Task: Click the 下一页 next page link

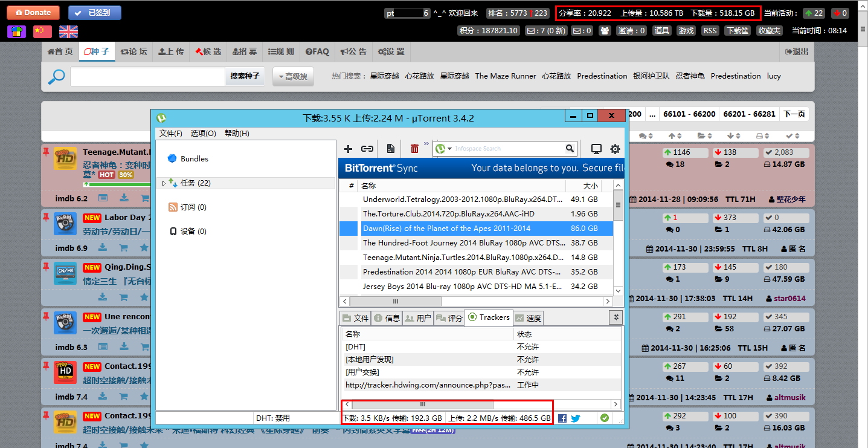Action: pos(794,114)
